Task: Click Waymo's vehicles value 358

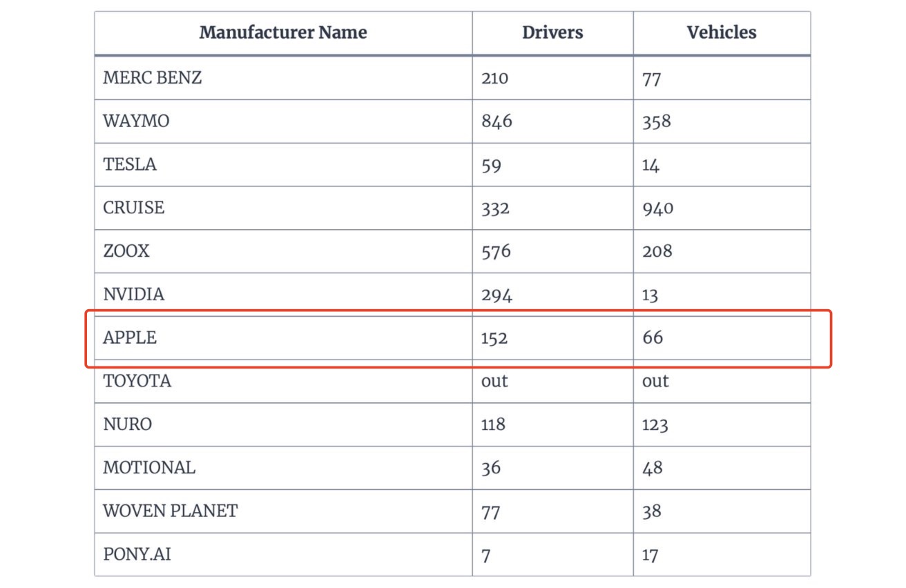Action: 657,121
